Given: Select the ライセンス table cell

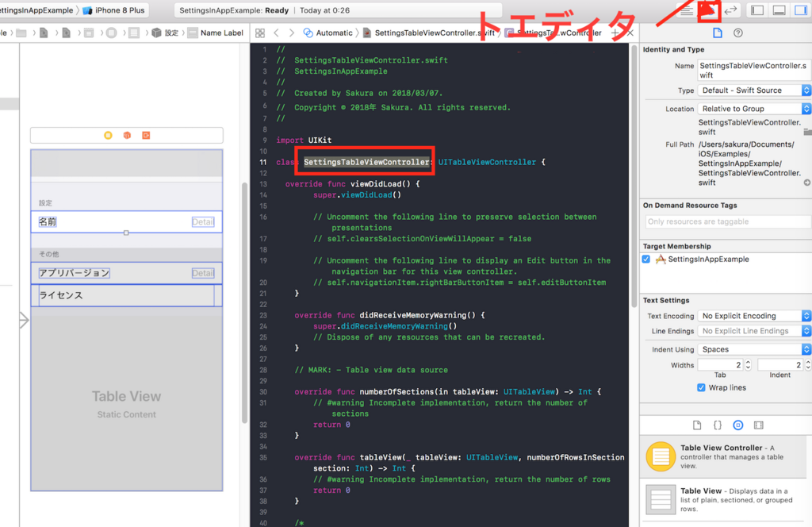Looking at the screenshot, I should click(126, 295).
